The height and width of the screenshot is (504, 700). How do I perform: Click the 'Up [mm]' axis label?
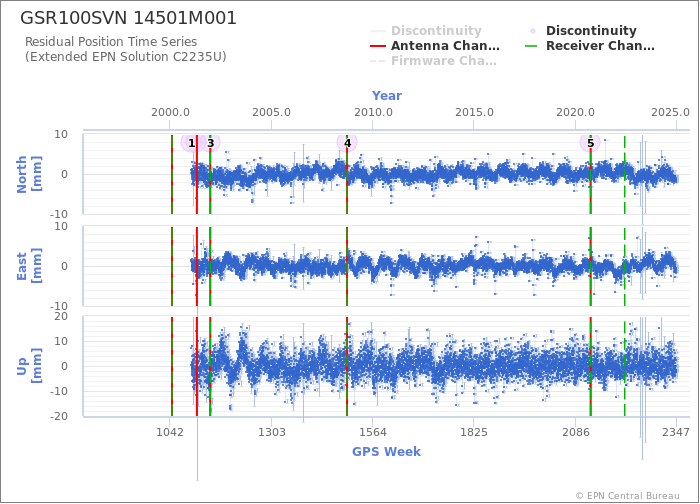tap(29, 366)
